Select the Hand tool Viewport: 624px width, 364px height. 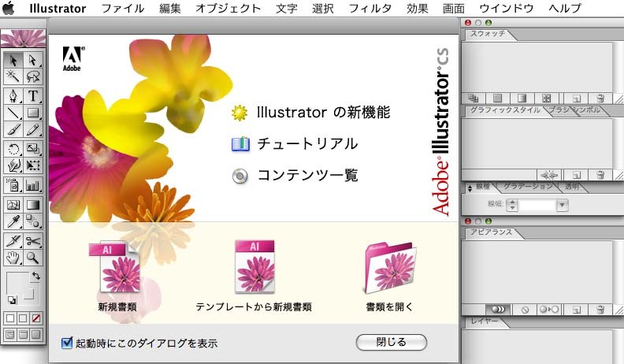tap(13, 258)
